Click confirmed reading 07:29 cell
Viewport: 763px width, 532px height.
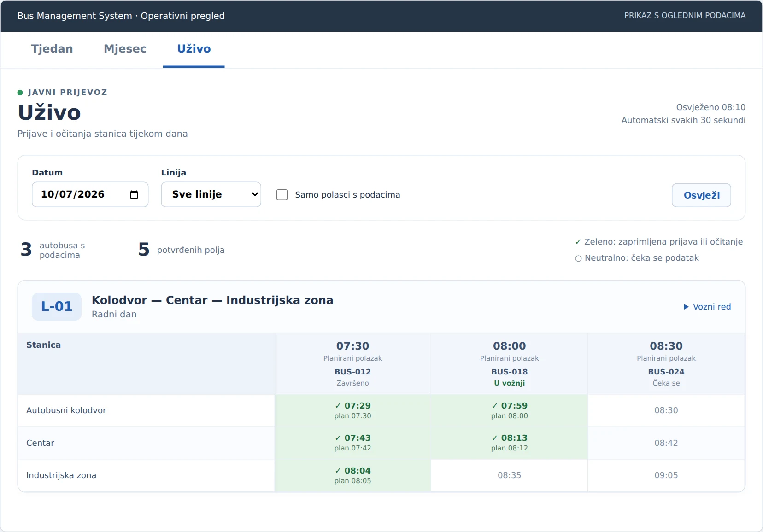click(x=353, y=410)
